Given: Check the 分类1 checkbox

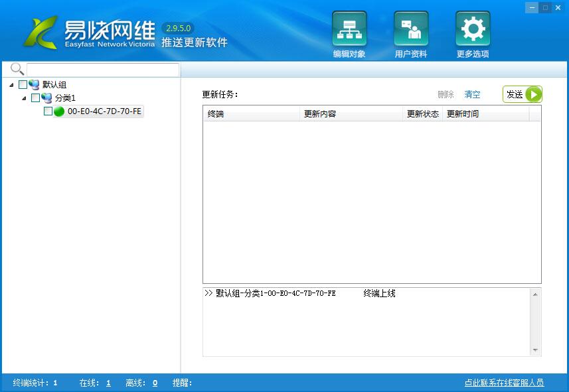Looking at the screenshot, I should tap(36, 98).
